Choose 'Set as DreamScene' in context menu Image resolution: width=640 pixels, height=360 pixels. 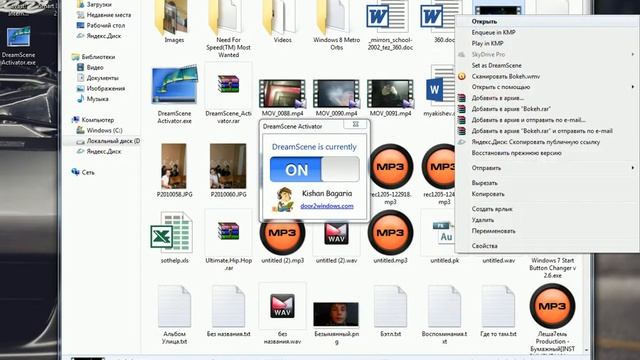(496, 65)
